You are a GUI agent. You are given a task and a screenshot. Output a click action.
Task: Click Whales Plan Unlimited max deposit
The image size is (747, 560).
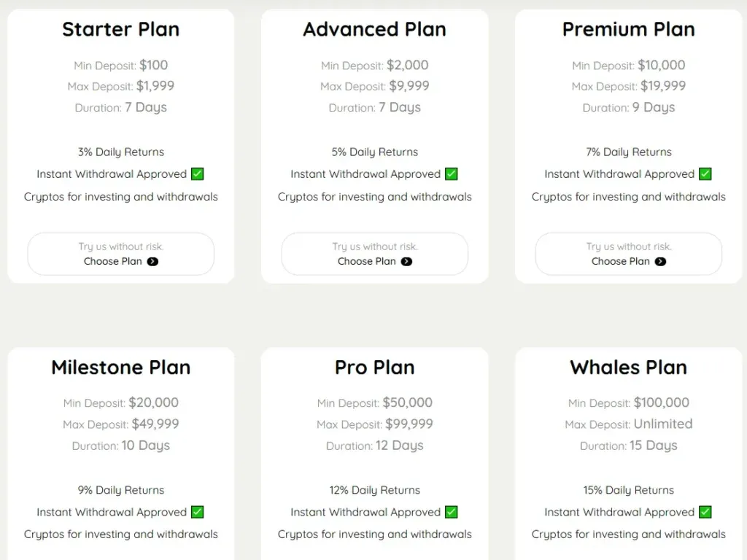pos(662,424)
